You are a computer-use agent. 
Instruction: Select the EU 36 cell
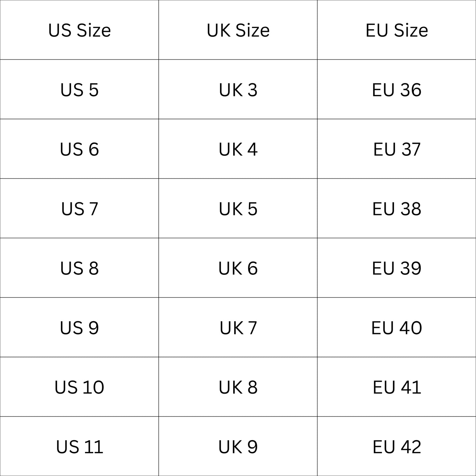[x=397, y=90]
